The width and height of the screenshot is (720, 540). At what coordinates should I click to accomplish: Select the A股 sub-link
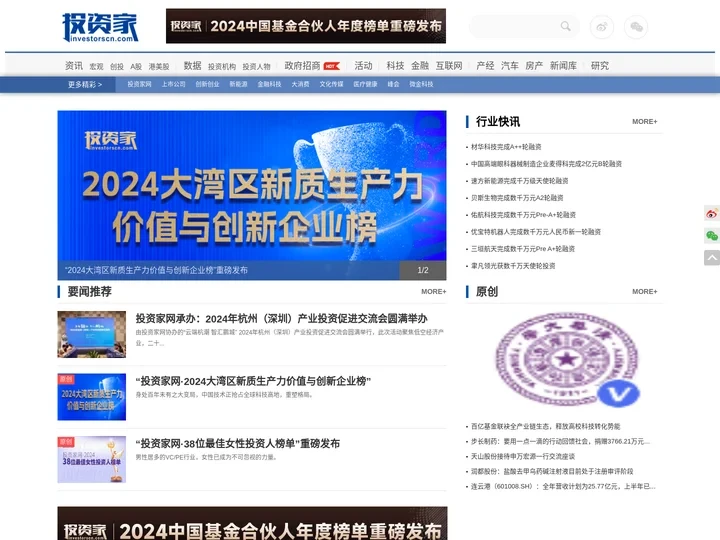point(136,67)
